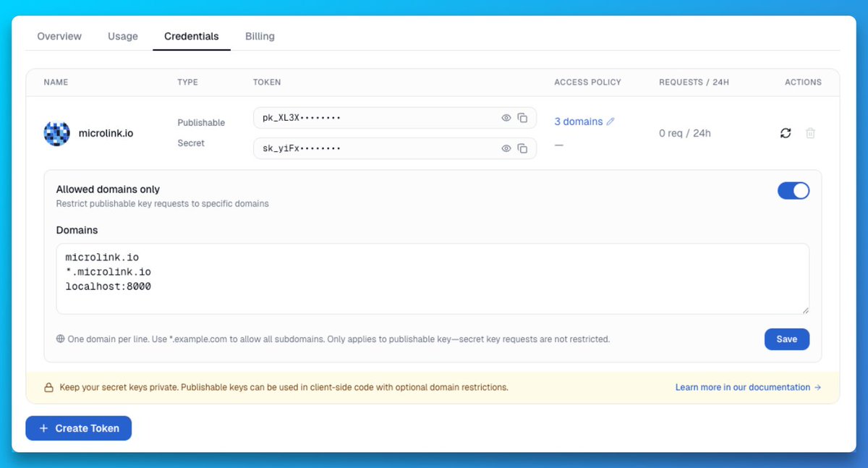This screenshot has width=868, height=468.
Task: Click the *.microlink.io domain line
Action: point(109,272)
